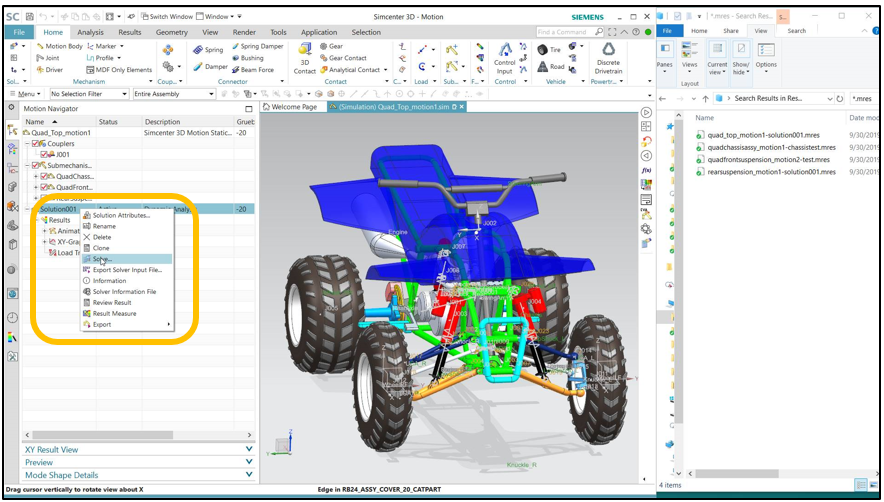Choose Solve from the context menu

[103, 259]
